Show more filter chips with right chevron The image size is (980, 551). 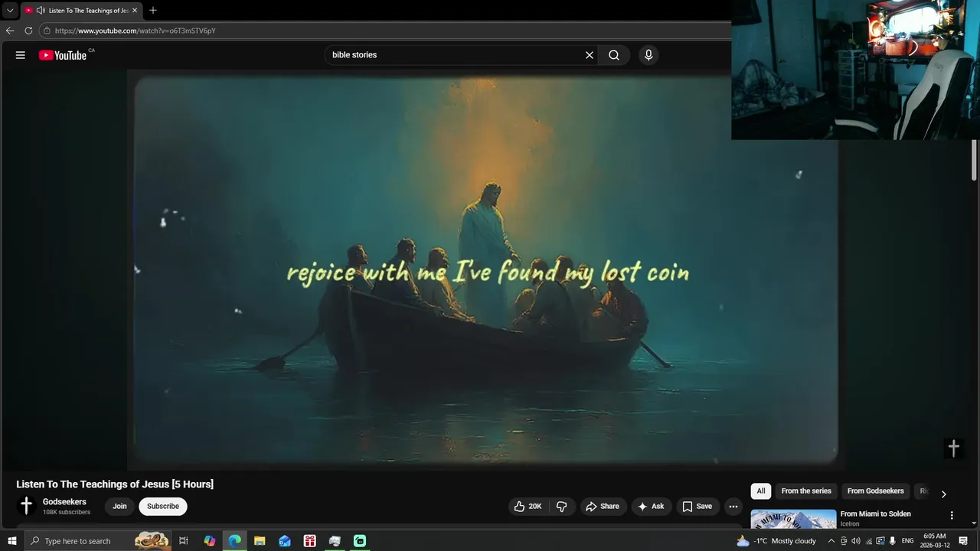pos(943,494)
